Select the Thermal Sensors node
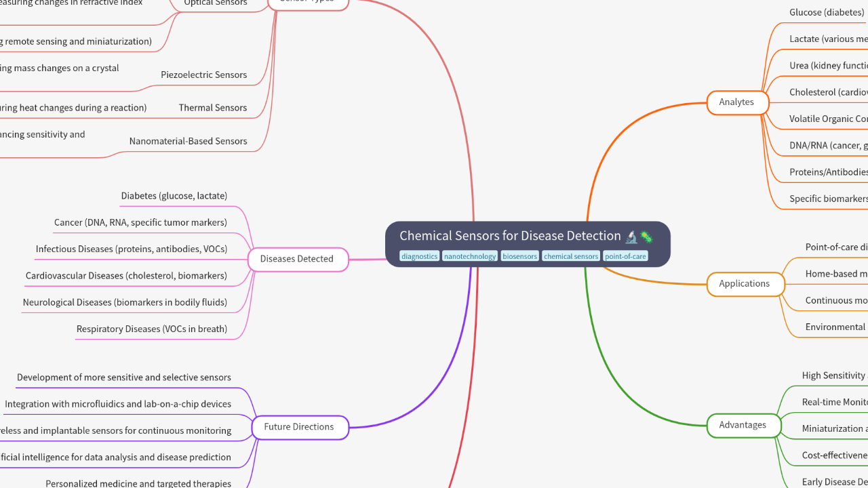 [x=213, y=108]
